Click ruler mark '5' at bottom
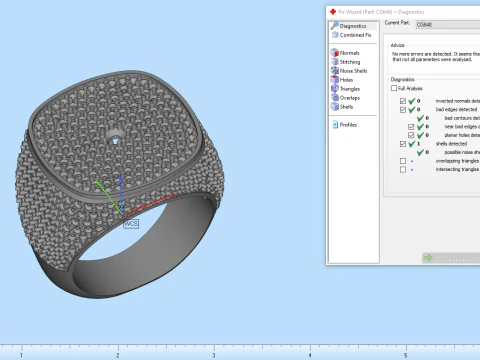The image size is (480, 360). tap(406, 355)
